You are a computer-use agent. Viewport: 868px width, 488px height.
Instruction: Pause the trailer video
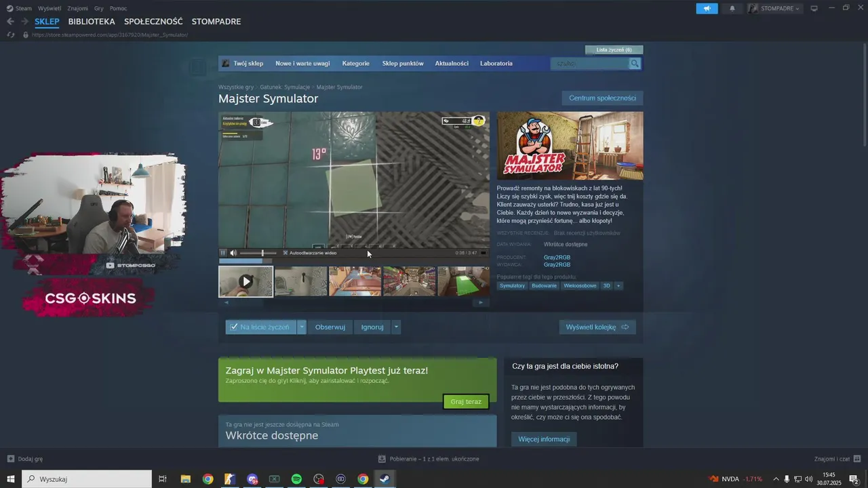(x=223, y=253)
